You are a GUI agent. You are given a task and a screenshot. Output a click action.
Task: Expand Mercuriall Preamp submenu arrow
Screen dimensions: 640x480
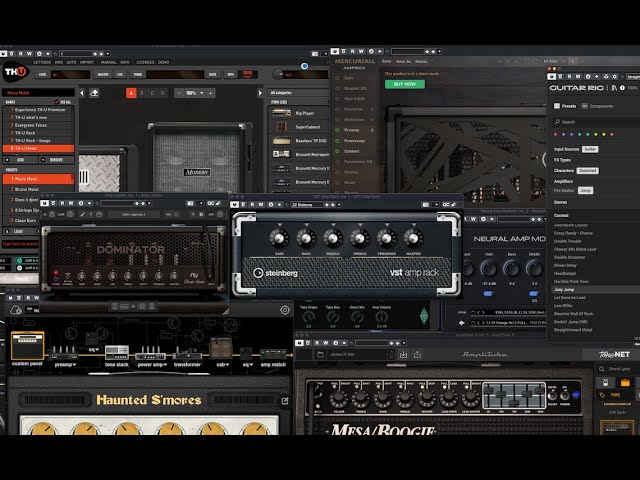(x=372, y=130)
